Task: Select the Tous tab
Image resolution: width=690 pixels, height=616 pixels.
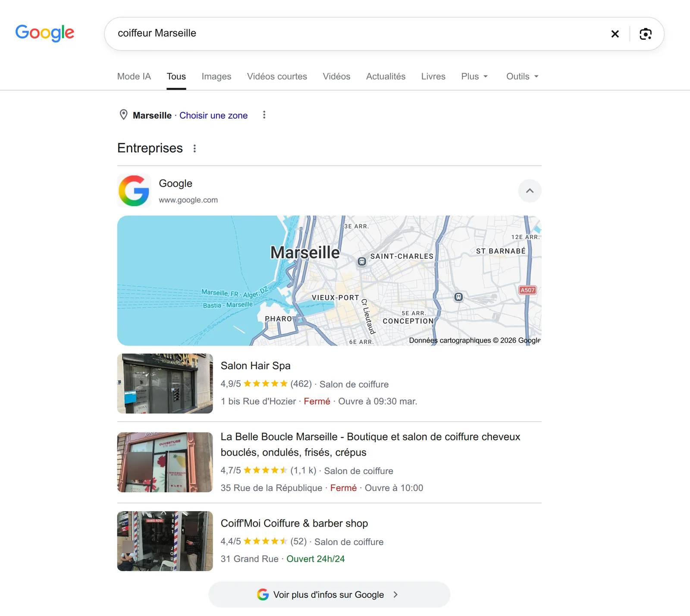Action: click(x=176, y=76)
